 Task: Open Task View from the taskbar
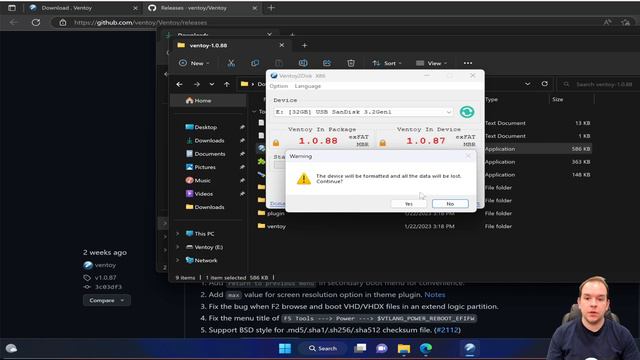pos(360,348)
